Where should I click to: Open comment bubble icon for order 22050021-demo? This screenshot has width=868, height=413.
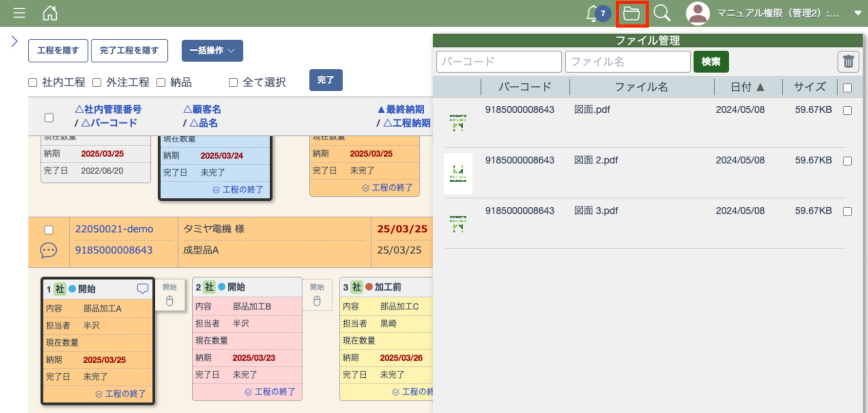pyautogui.click(x=48, y=250)
